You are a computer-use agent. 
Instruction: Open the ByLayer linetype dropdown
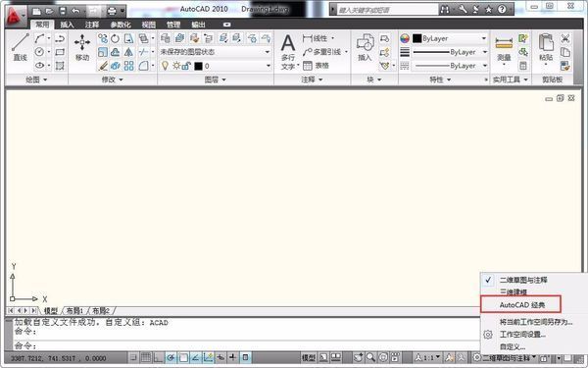tap(450, 66)
